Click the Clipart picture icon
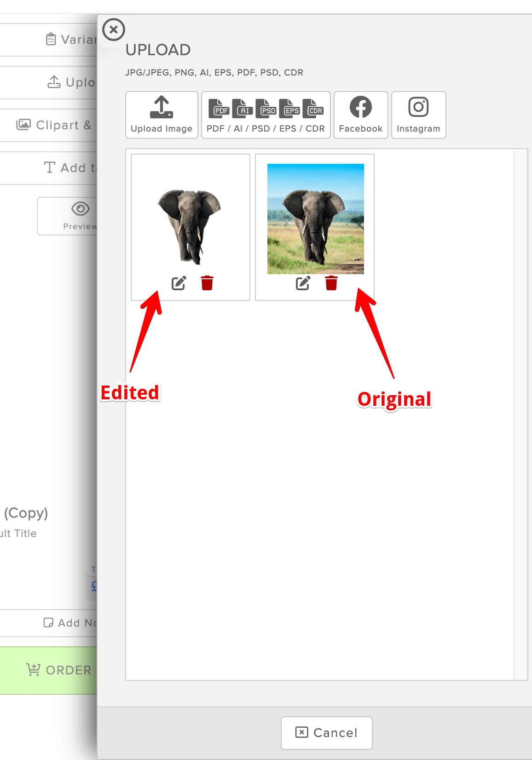Image resolution: width=532 pixels, height=760 pixels. [x=23, y=125]
